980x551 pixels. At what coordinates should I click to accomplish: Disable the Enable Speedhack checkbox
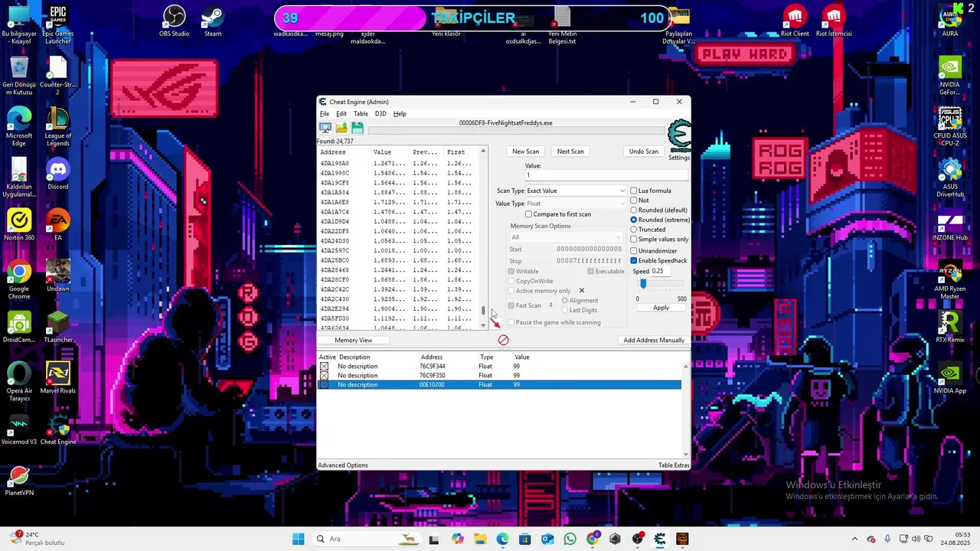click(x=633, y=261)
